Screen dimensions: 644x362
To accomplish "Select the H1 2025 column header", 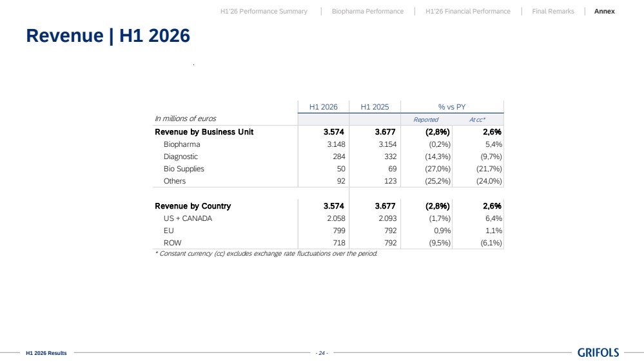I will [x=375, y=107].
